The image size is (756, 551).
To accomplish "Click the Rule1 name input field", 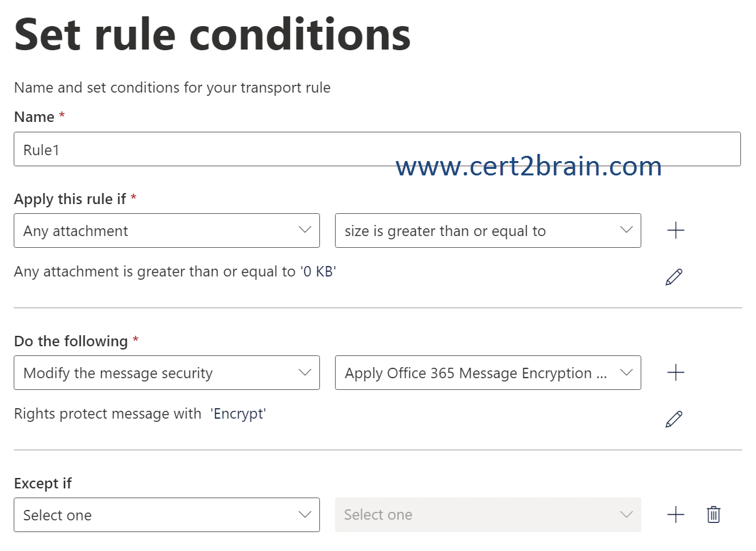I will pyautogui.click(x=377, y=149).
